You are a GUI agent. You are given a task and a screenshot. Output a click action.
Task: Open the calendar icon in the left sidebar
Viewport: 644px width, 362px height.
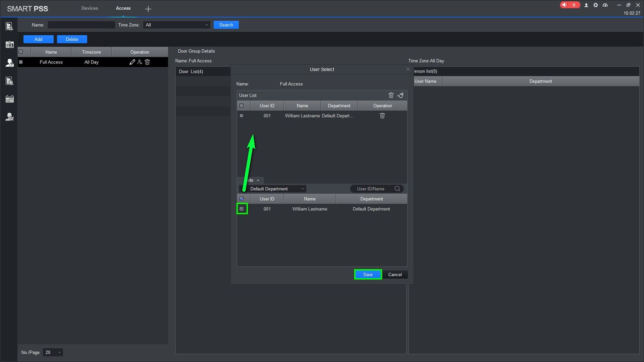9,99
